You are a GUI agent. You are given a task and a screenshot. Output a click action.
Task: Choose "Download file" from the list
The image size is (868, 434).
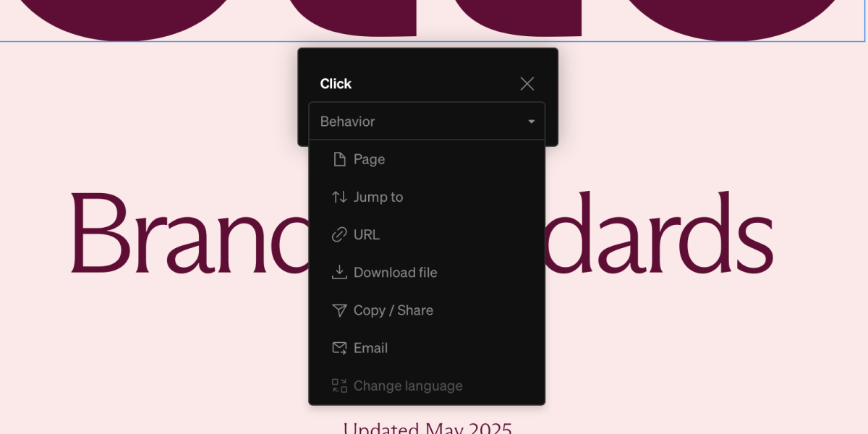point(395,272)
